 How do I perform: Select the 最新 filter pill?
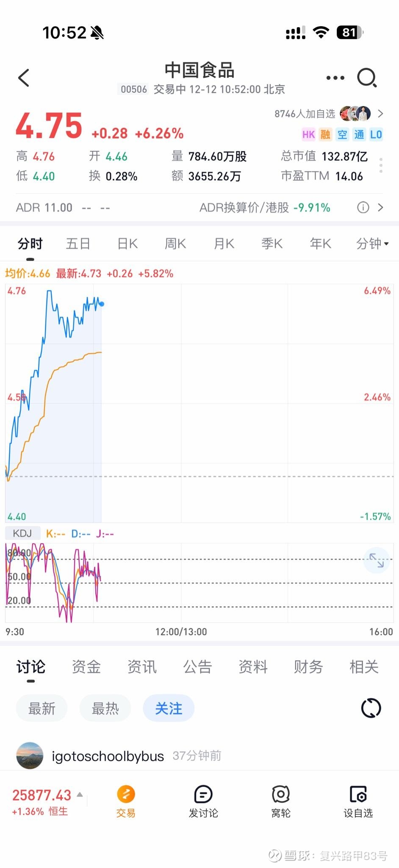[42, 708]
